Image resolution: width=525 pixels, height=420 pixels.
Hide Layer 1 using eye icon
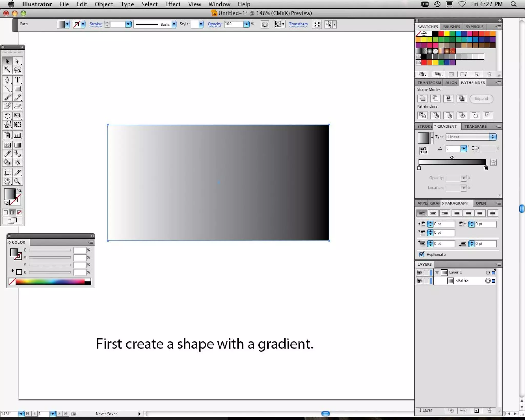point(419,272)
